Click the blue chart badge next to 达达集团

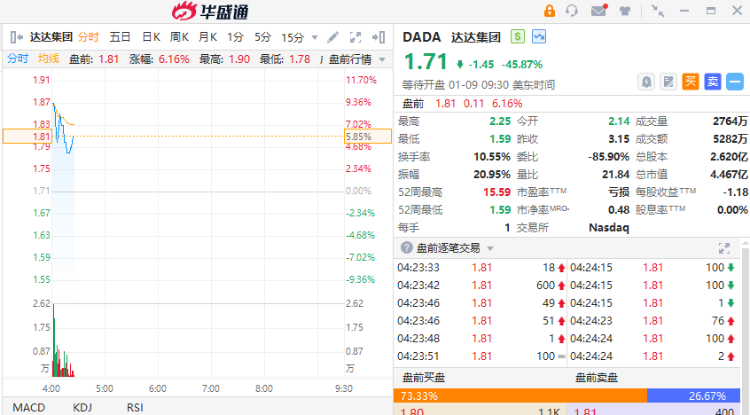tap(539, 36)
